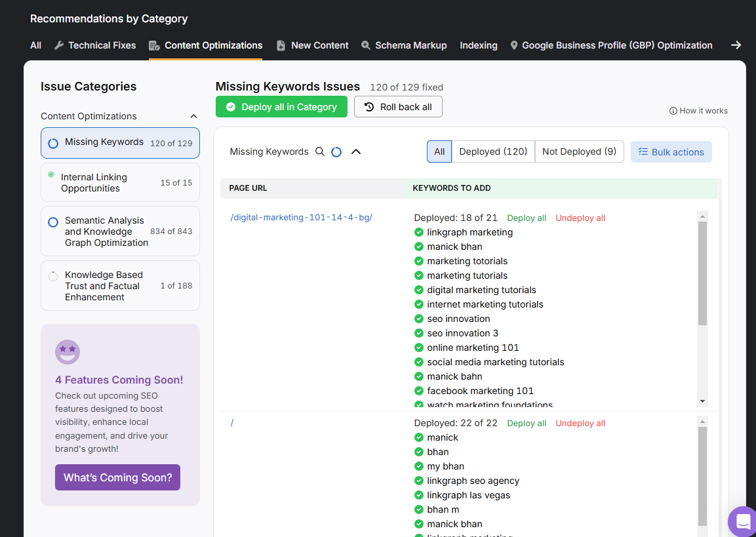Select the "All" filter in the keywords panel

(439, 151)
